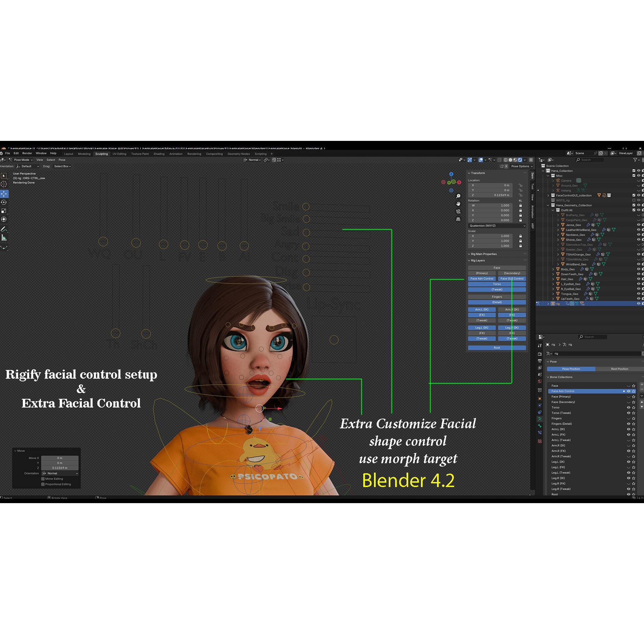Switch viewport to Rendered shading mode
This screenshot has height=644, width=644.
[x=520, y=160]
